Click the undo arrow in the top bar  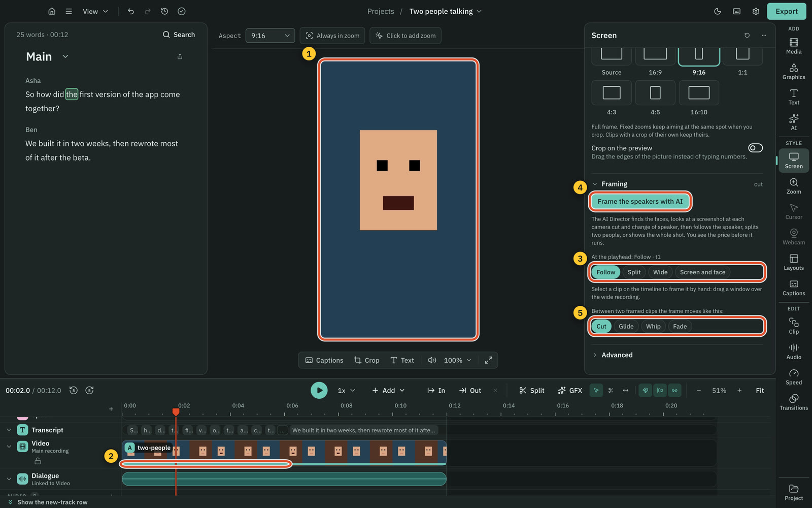[131, 11]
